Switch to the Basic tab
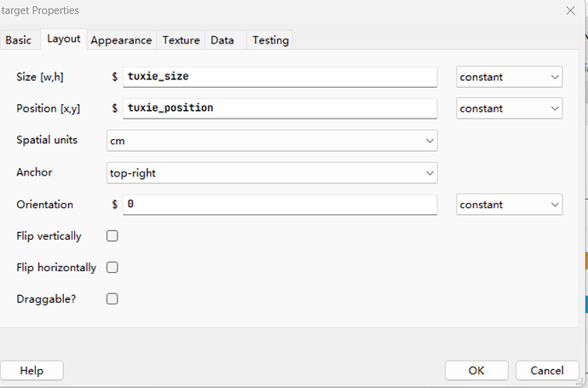 pyautogui.click(x=19, y=40)
